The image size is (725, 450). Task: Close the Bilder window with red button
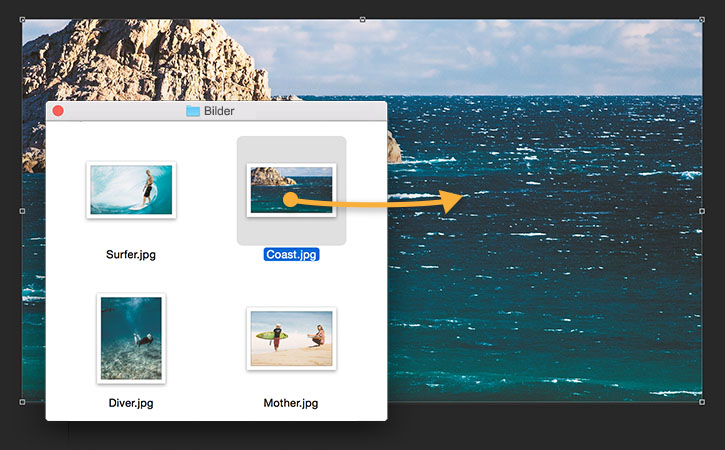(x=58, y=111)
